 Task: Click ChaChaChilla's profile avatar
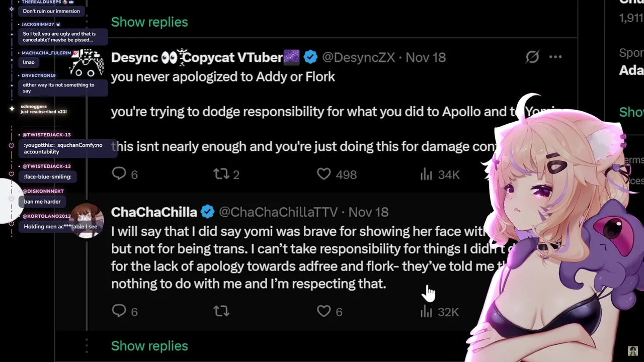(88, 219)
